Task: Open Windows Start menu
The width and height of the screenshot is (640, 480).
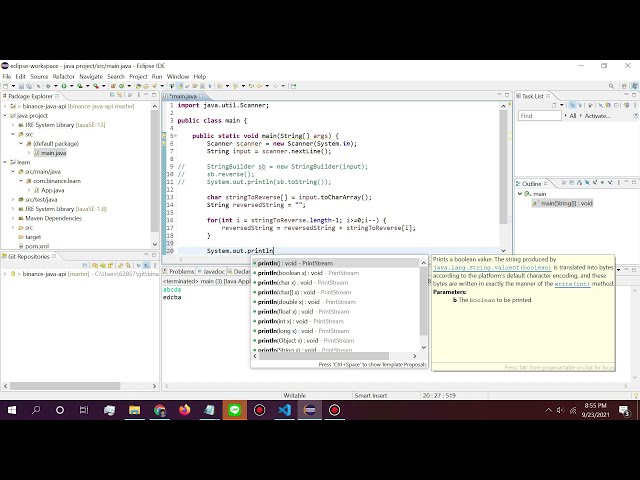Action: 12,410
